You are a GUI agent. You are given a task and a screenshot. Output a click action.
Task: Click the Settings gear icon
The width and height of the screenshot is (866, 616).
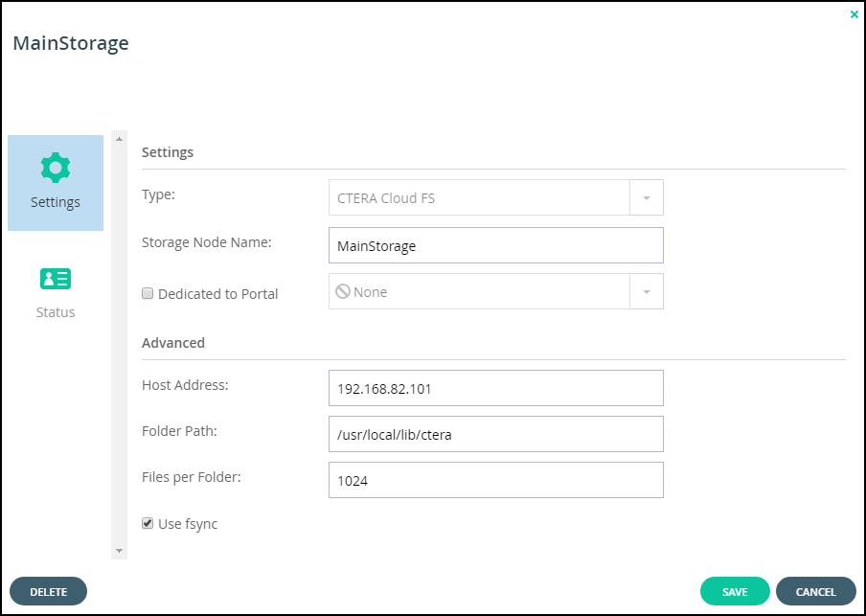[x=56, y=168]
